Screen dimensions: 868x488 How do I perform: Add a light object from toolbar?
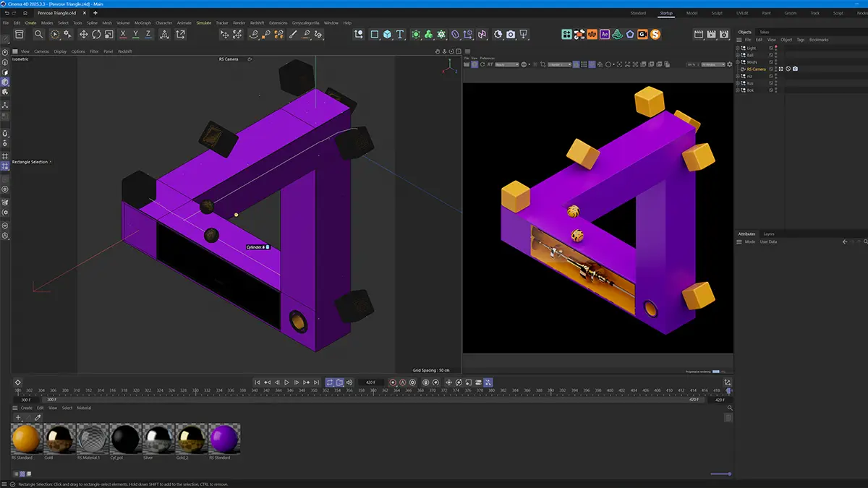tap(524, 34)
